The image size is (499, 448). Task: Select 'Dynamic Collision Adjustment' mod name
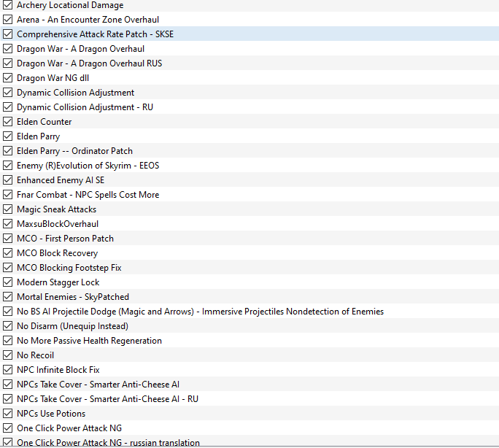[x=75, y=93]
